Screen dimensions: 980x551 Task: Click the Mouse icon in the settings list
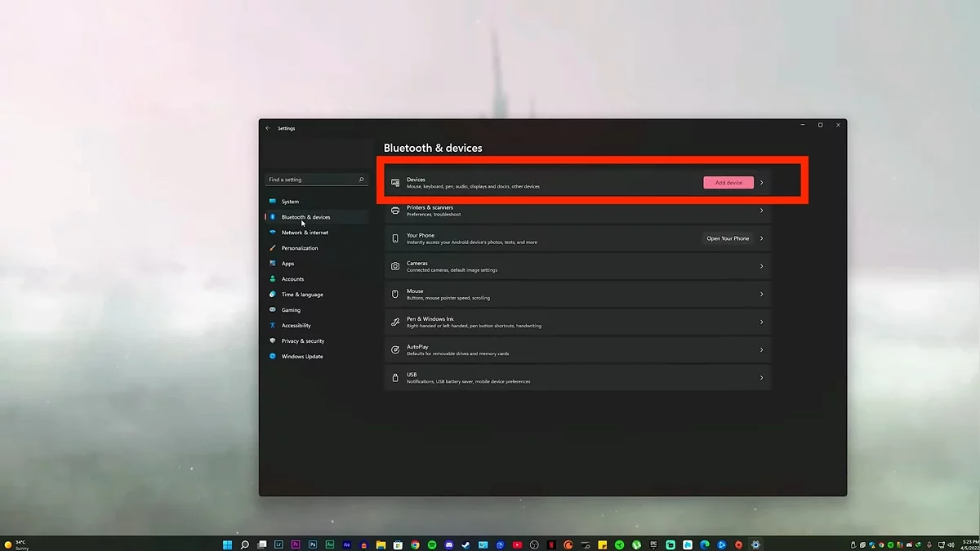(x=395, y=294)
